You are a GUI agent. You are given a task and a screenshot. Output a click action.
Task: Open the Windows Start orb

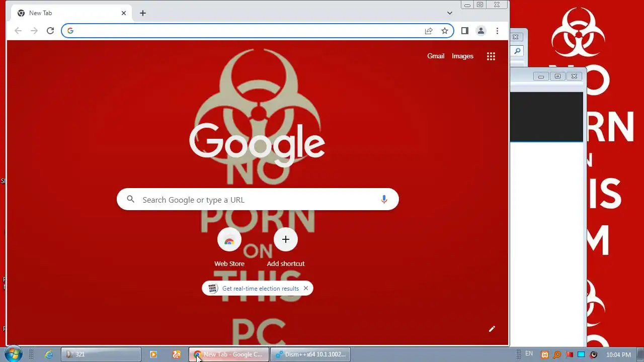coord(13,354)
